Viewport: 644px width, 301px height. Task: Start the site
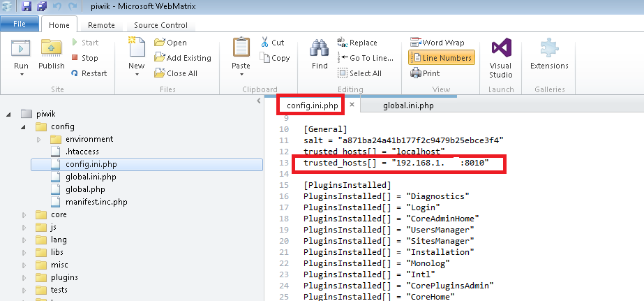coord(85,43)
